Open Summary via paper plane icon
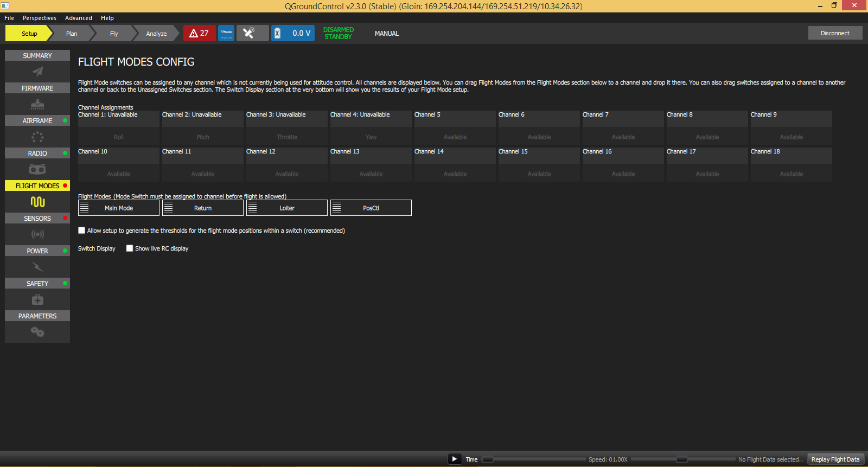Image resolution: width=868 pixels, height=467 pixels. tap(37, 72)
